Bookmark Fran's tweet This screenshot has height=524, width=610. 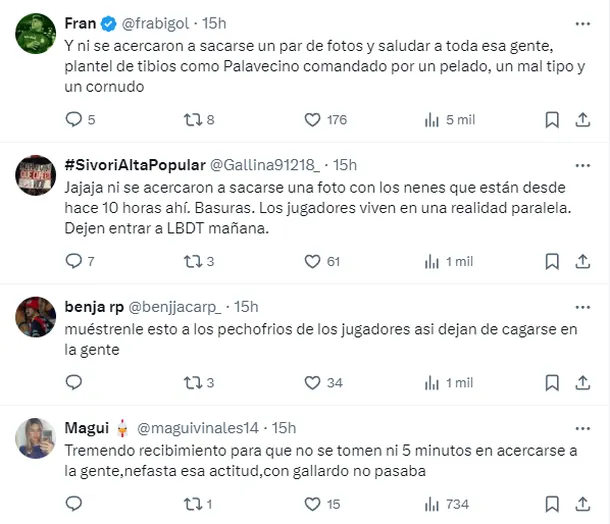(552, 120)
